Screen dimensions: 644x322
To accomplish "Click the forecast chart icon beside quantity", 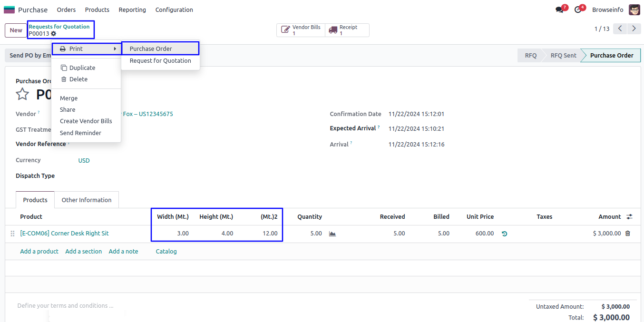I will 332,234.
